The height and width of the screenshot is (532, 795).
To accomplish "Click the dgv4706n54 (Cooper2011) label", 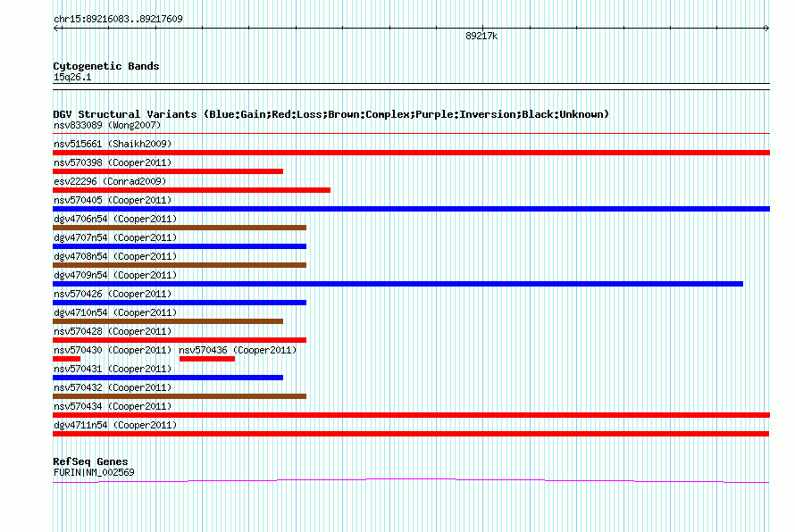I will pos(115,219).
